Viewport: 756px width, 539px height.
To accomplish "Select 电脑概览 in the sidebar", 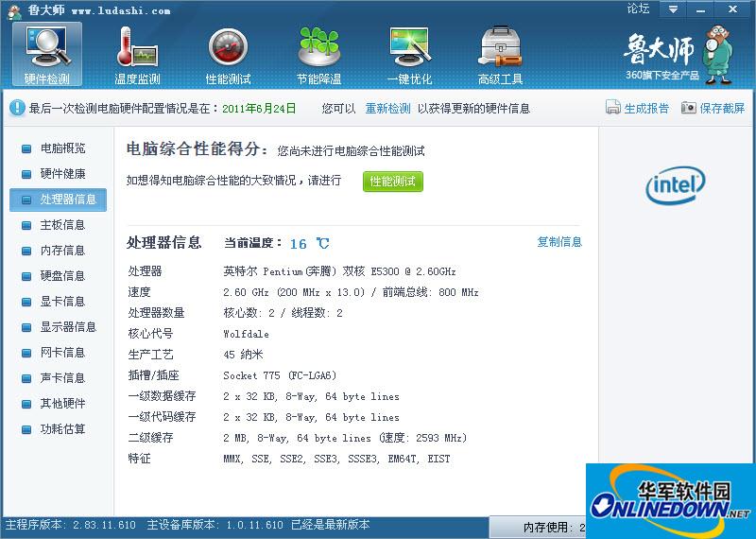I will click(x=62, y=148).
